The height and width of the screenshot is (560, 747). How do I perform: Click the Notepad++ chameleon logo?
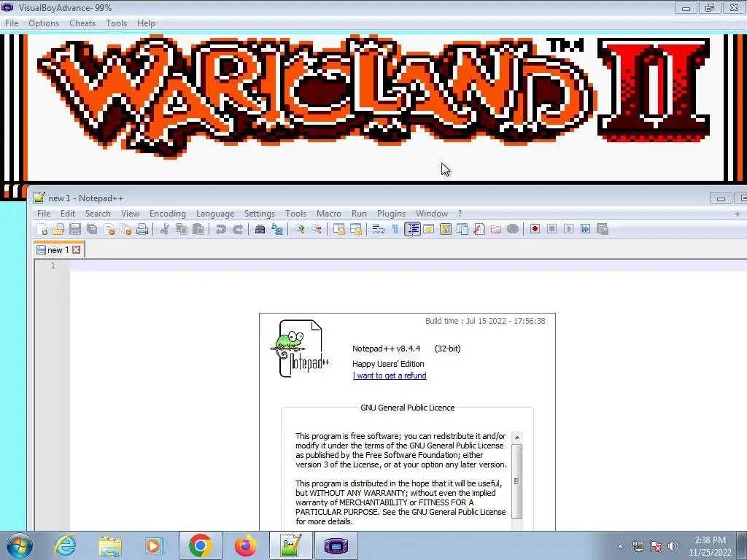click(300, 349)
